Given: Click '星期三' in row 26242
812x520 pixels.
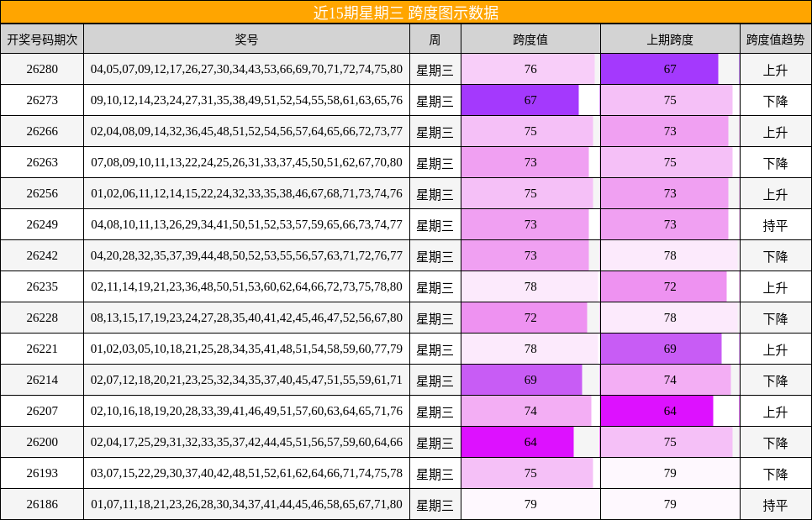Looking at the screenshot, I should (435, 256).
